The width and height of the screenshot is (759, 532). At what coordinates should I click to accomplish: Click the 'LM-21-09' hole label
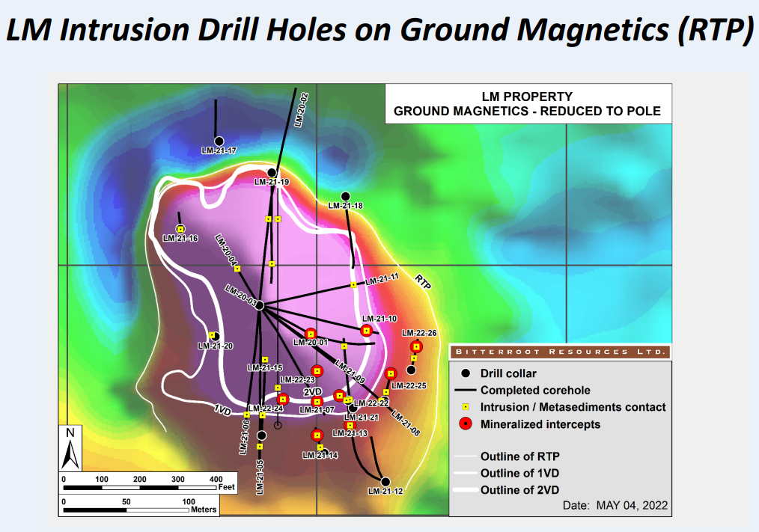click(350, 373)
